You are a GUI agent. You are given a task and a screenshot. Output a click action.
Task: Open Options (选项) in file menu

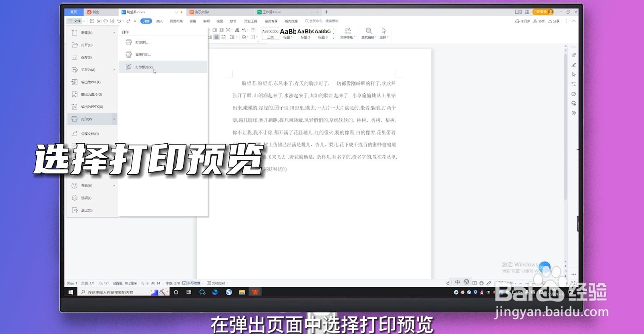[x=92, y=198]
